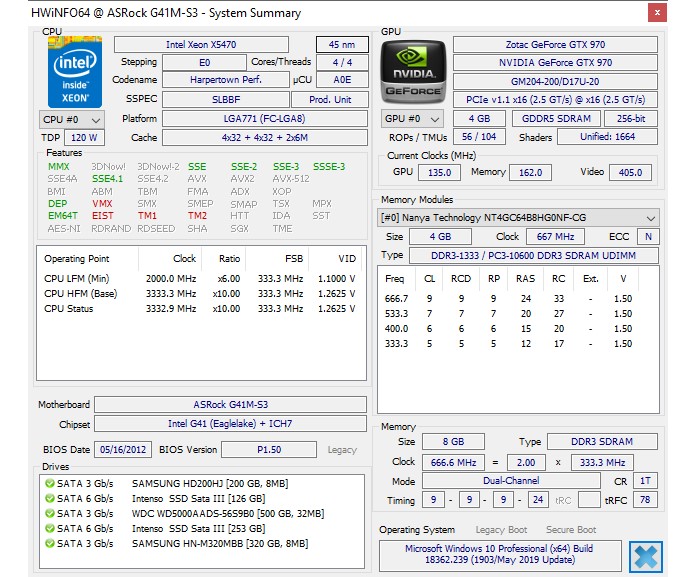Viewport: 696px width, 577px height.
Task: Click the BIOS Date 05/16/2012 field
Action: click(x=123, y=450)
